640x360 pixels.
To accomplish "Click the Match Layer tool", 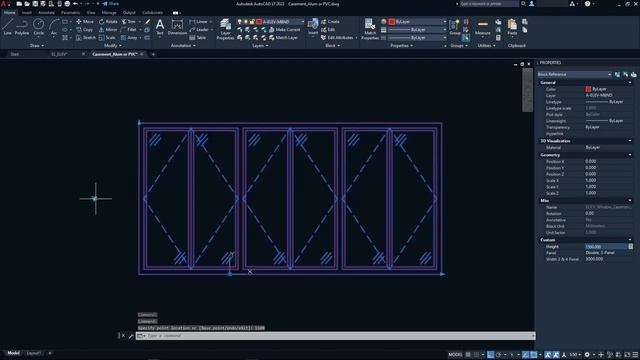I will click(x=283, y=38).
